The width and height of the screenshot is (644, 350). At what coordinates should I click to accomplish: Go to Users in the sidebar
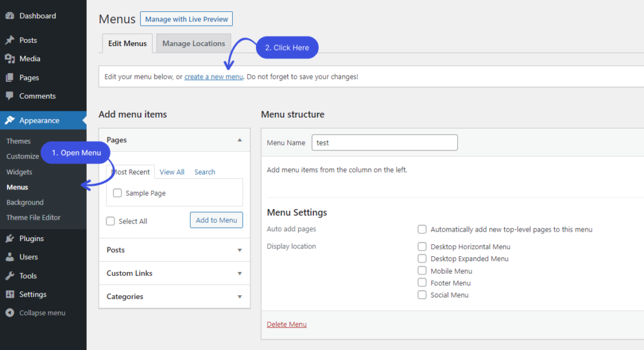[29, 257]
